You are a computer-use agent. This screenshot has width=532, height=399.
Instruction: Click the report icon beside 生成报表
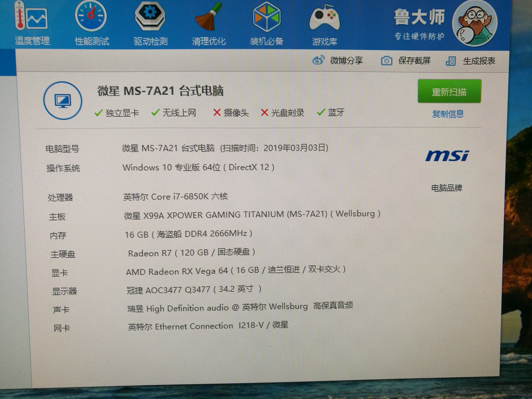coord(451,61)
